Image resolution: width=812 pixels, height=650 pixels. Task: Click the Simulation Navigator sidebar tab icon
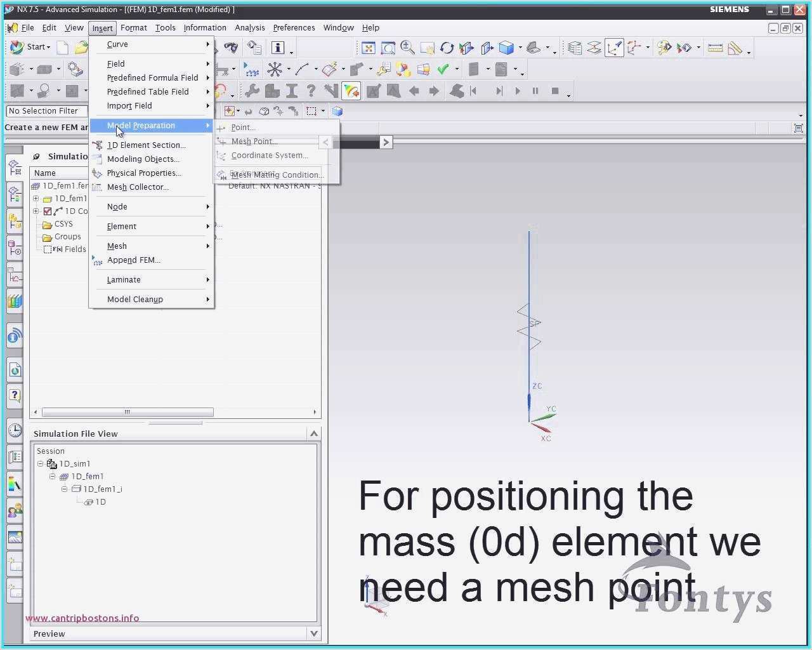pos(15,168)
